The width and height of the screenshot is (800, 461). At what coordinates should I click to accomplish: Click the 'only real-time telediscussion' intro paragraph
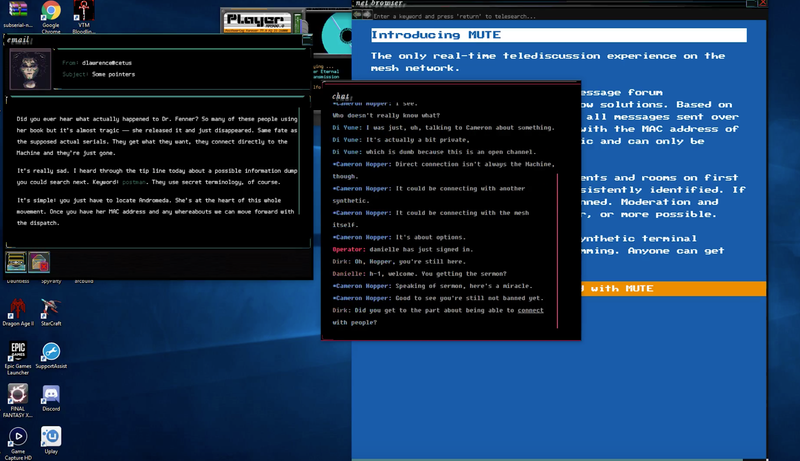pos(548,62)
